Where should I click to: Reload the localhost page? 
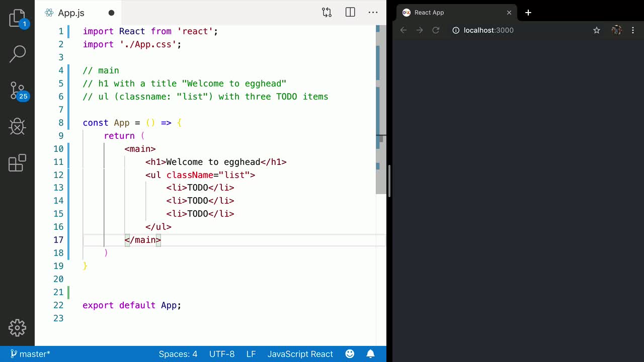click(x=436, y=30)
